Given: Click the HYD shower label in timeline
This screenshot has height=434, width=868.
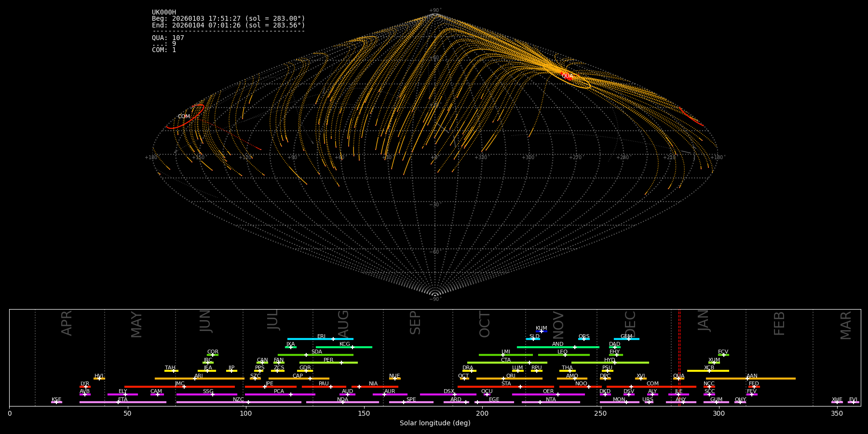Looking at the screenshot, I should tap(610, 360).
